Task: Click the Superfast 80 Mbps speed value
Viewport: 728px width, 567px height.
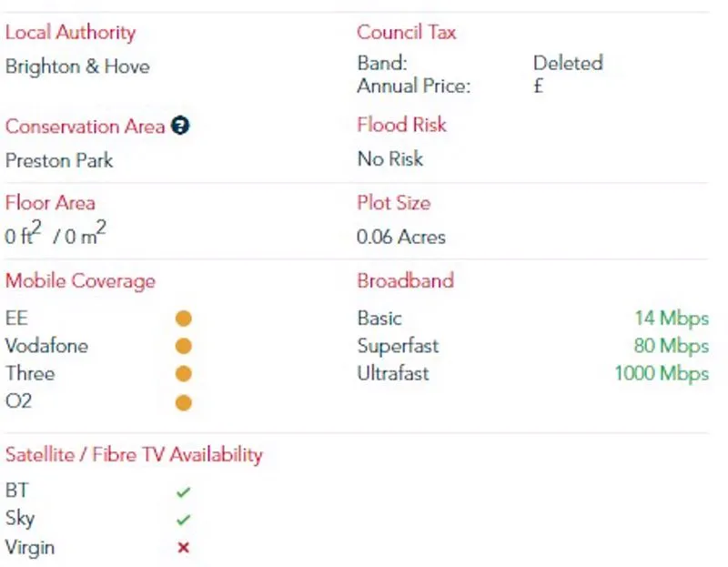Action: tap(672, 346)
